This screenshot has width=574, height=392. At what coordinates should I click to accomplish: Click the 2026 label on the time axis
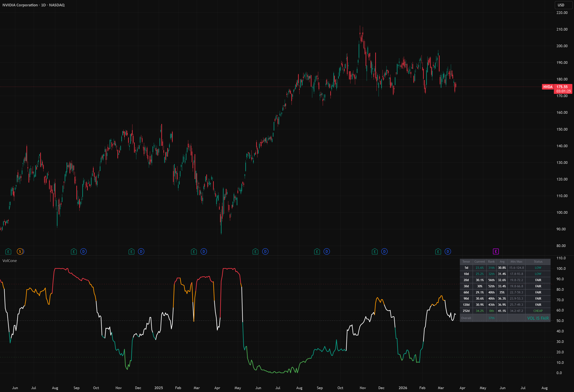[x=403, y=388]
